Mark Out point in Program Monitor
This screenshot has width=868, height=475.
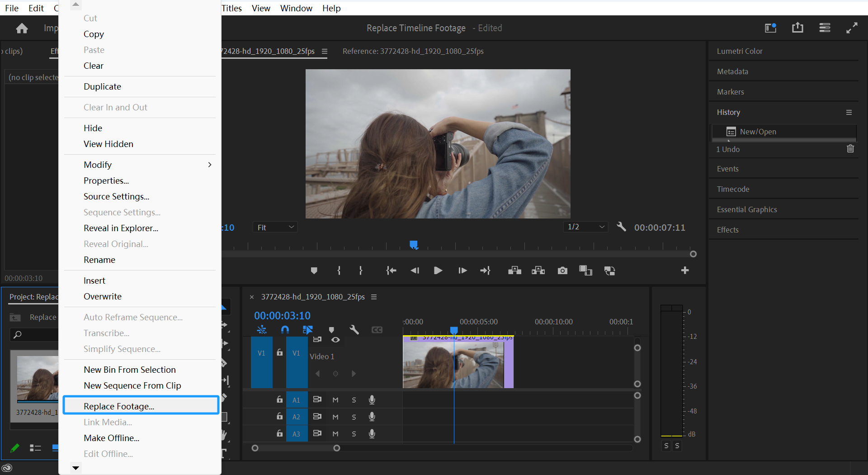361,271
